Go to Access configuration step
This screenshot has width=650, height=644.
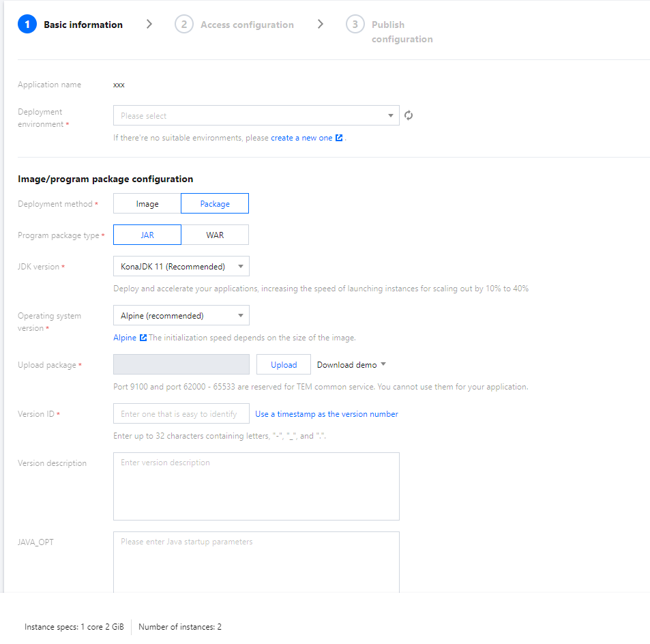[247, 25]
